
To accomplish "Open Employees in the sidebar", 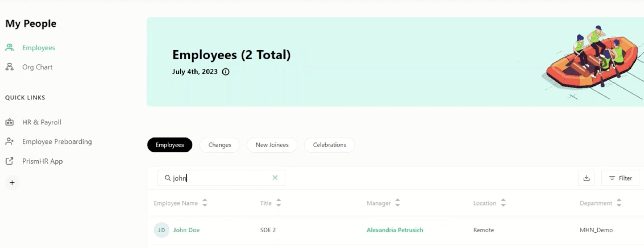I will [x=39, y=48].
